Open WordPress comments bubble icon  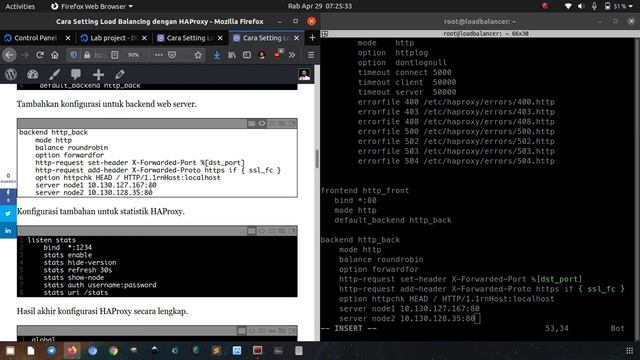(x=76, y=74)
